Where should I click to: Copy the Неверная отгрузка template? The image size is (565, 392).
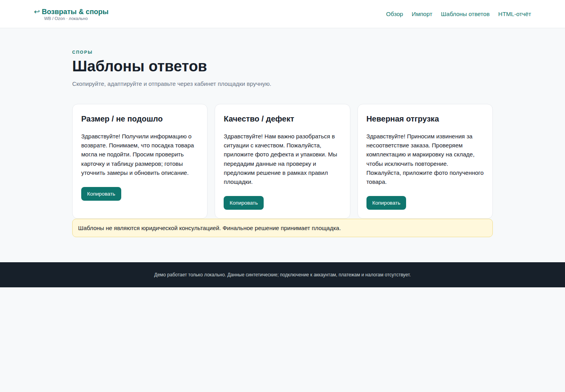coord(386,203)
